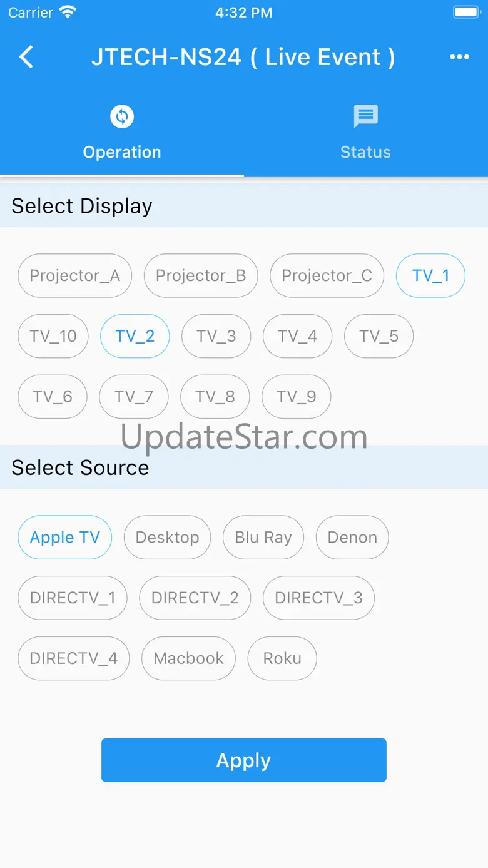Select the Operation tab label
This screenshot has height=868, width=488.
[122, 152]
